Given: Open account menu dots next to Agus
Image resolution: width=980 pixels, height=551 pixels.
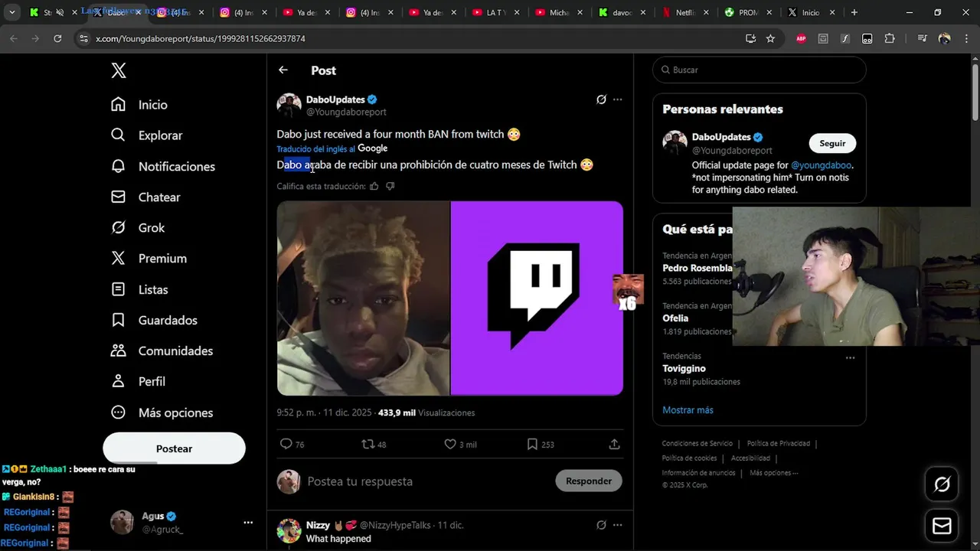Looking at the screenshot, I should coord(248,523).
